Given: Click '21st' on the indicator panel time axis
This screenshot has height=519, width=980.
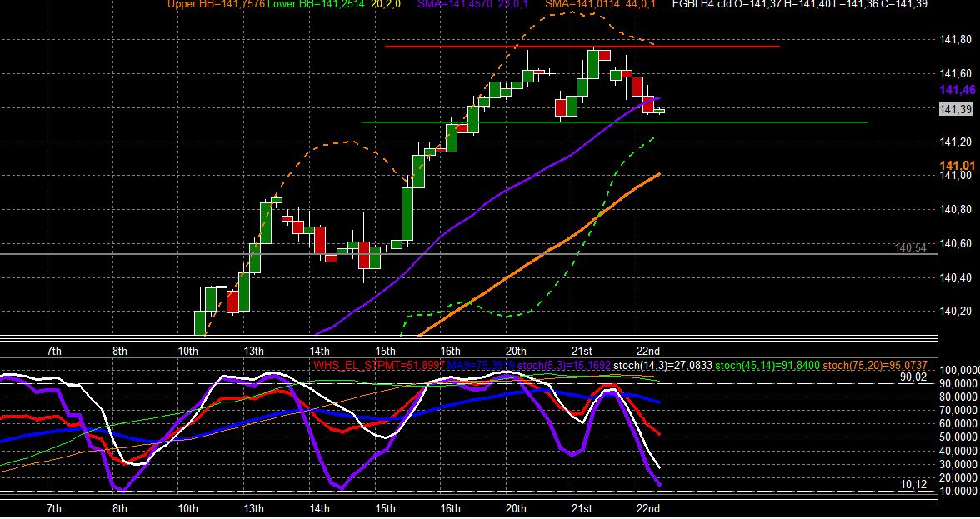Looking at the screenshot, I should pos(582,508).
